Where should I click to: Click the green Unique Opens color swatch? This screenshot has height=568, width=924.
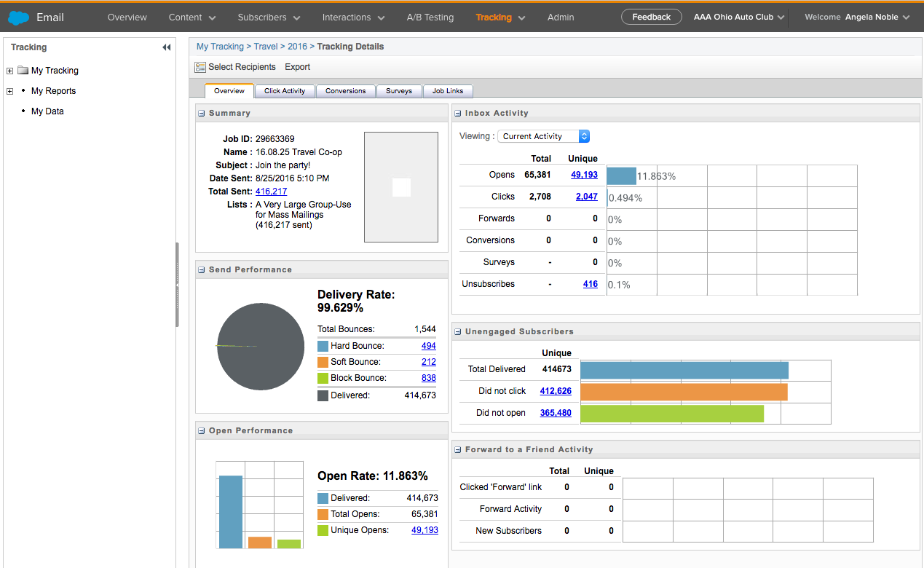[323, 530]
